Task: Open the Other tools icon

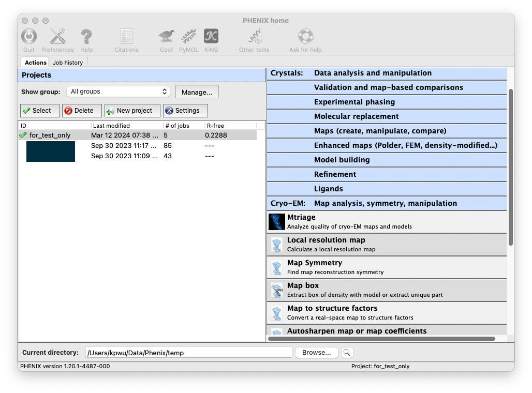Action: click(x=254, y=39)
